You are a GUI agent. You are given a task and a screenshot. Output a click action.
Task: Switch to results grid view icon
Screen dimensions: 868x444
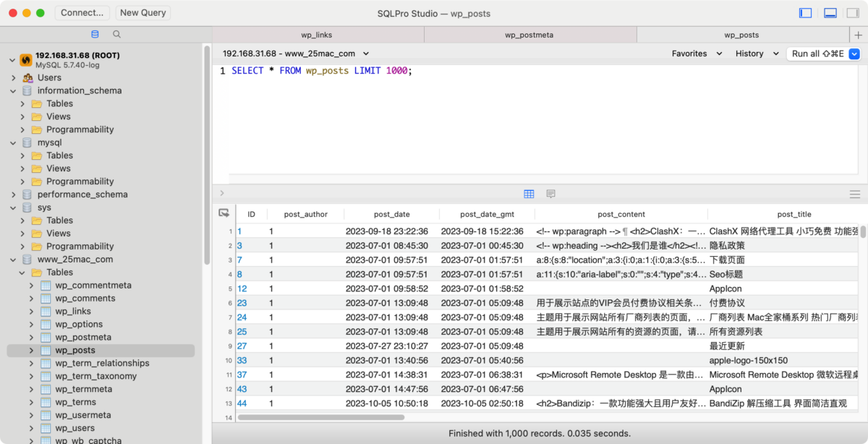529,194
